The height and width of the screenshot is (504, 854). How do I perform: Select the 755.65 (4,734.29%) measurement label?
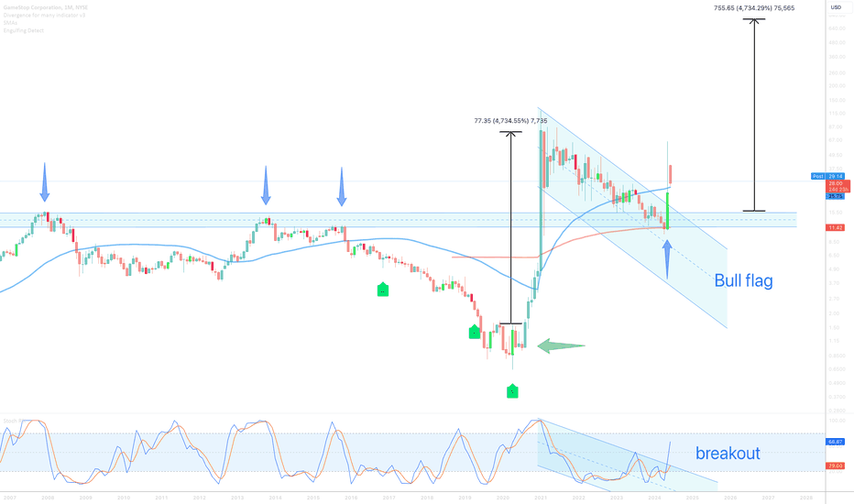point(754,8)
